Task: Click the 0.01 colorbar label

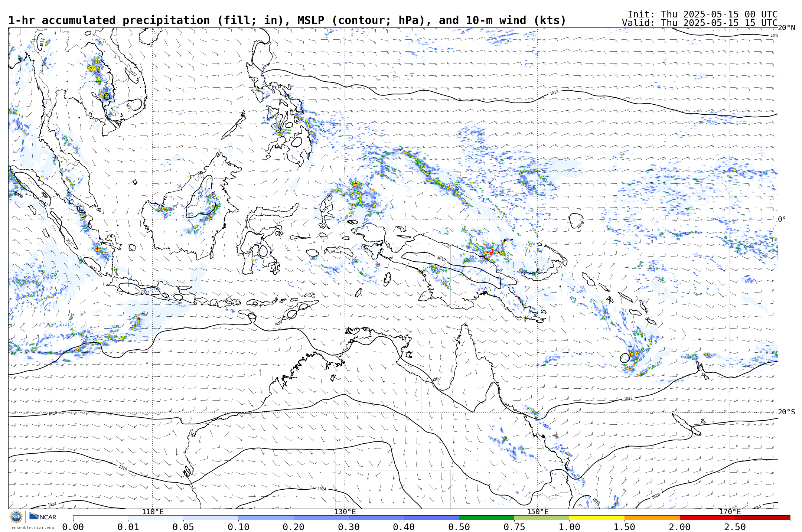Action: click(x=128, y=527)
